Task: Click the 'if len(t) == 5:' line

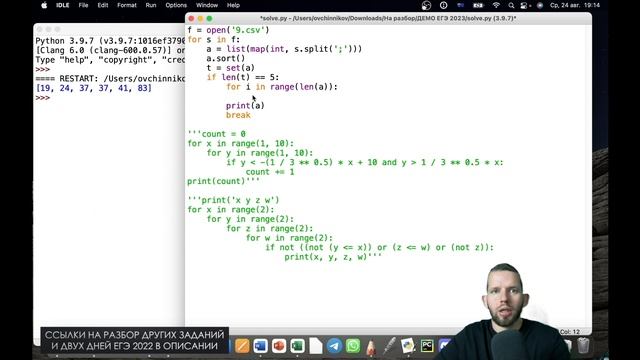Action: click(243, 77)
